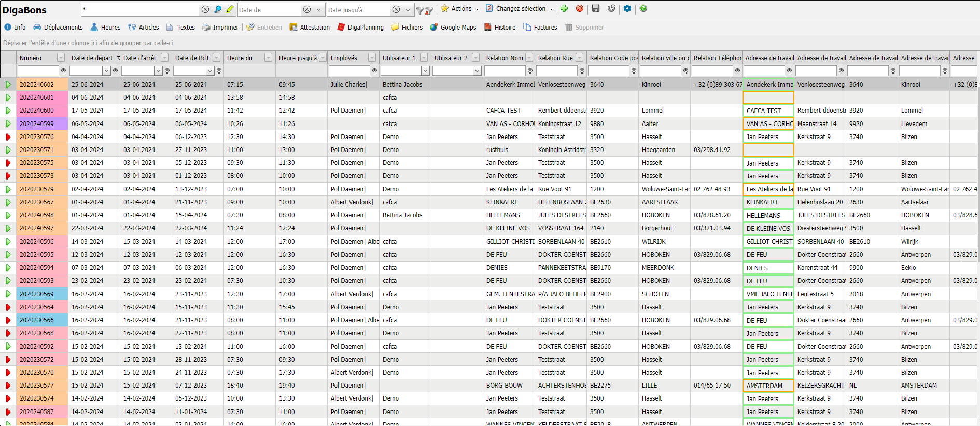Apply filter using the funnel icon in top toolbar
Viewport: 980px width, 426px height.
419,10
